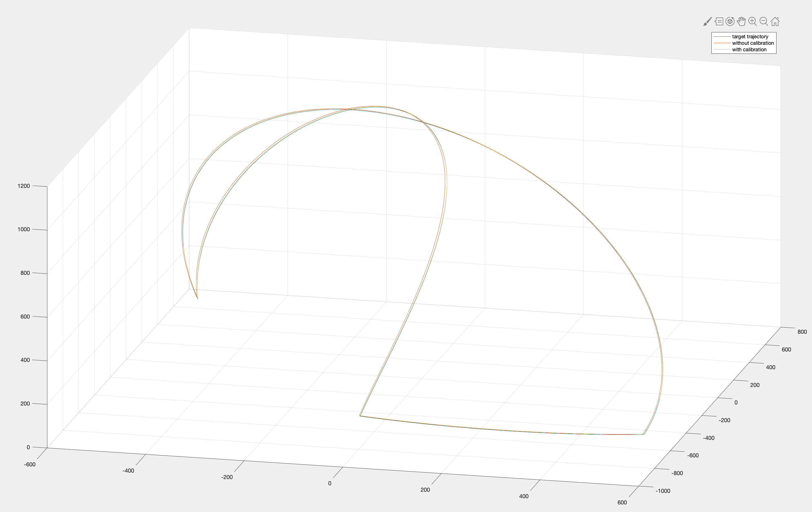
Task: Activate the Pan hand tool
Action: 741,22
